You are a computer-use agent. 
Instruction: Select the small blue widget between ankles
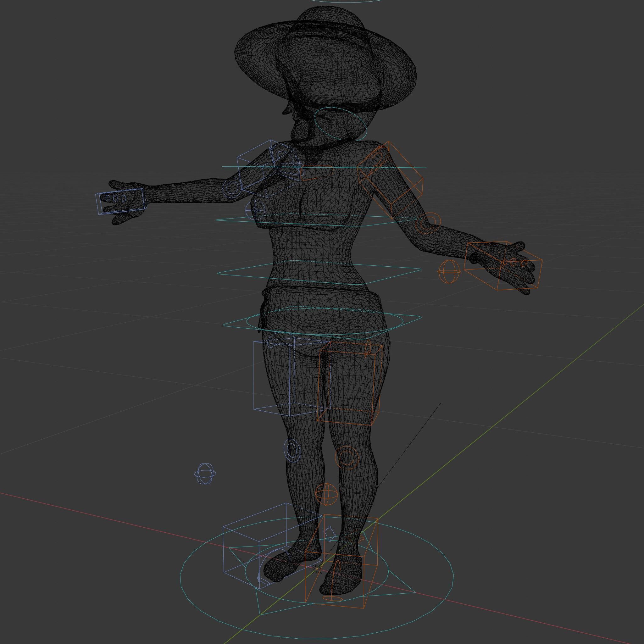(x=330, y=534)
